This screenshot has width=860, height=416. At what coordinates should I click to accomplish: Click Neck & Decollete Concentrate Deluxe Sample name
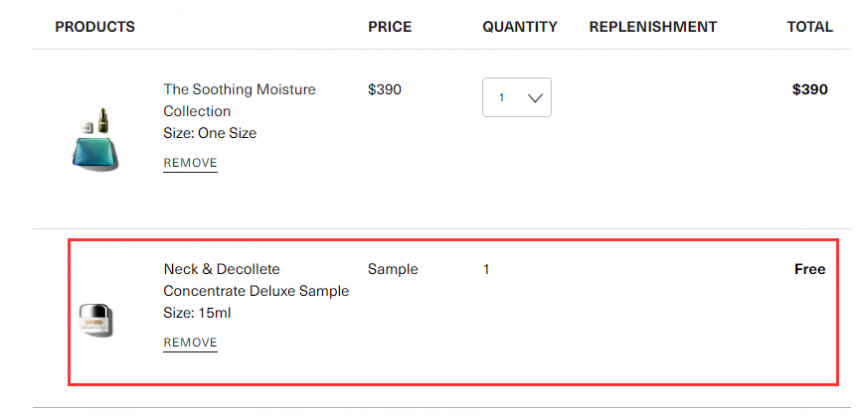pos(256,280)
